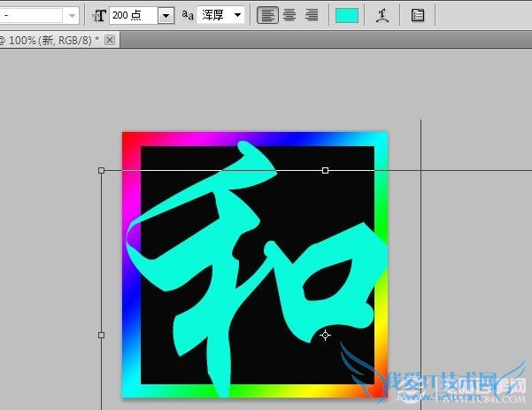Screen dimensions: 532x410
Task: Click the top-left text bounding box handle
Action: pyautogui.click(x=101, y=170)
